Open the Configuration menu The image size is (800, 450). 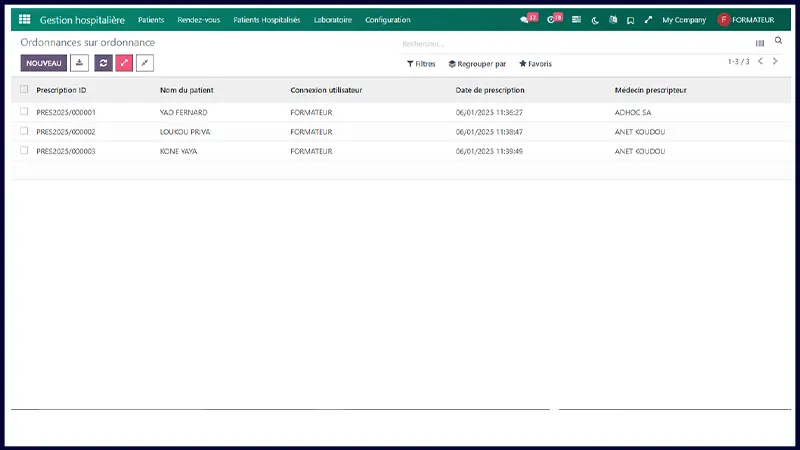click(x=388, y=20)
